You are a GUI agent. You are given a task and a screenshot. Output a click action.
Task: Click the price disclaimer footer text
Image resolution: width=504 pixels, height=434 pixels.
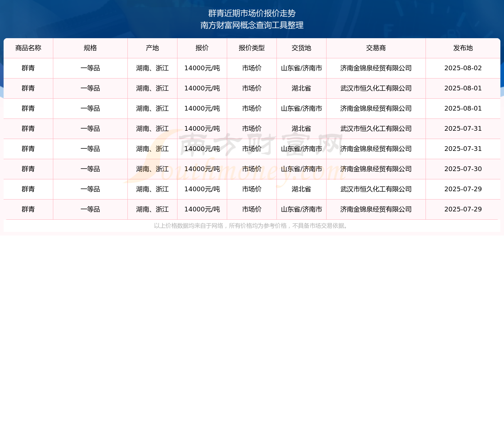(252, 226)
